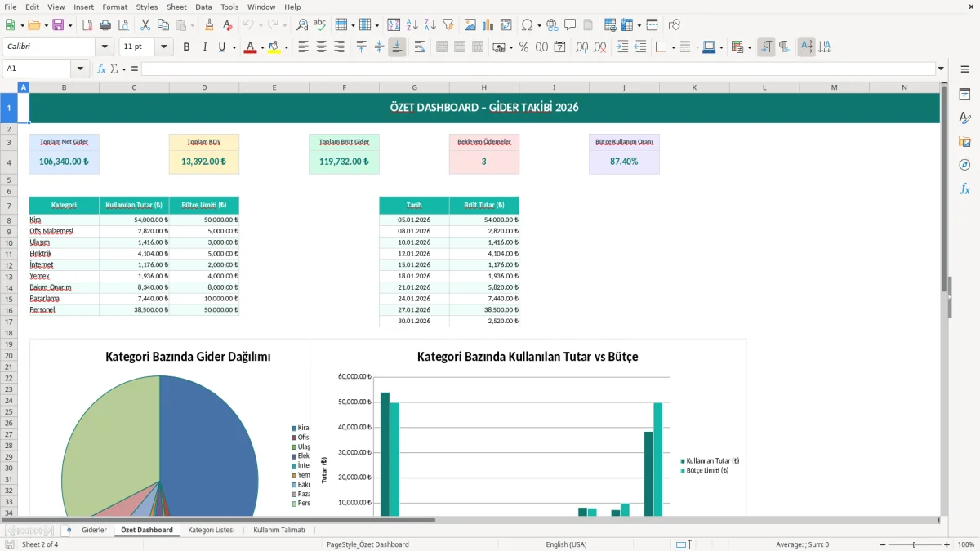
Task: Toggle Underline formatting
Action: coord(221,47)
